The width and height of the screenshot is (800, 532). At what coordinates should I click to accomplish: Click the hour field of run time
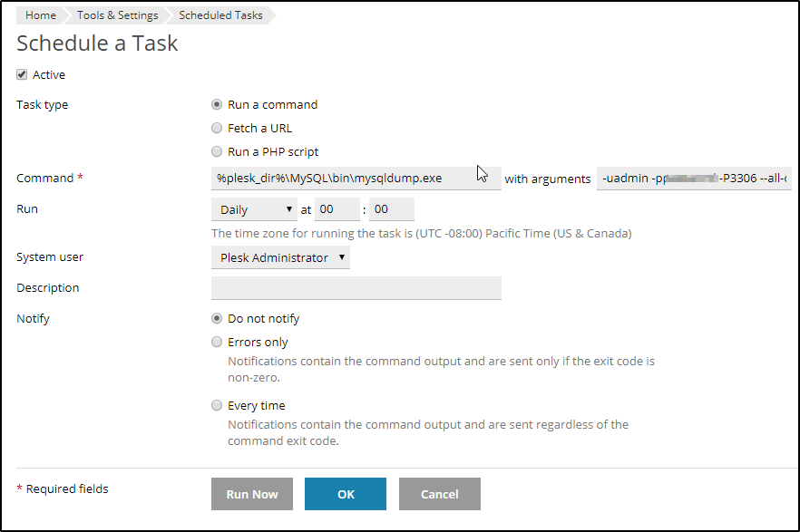(x=337, y=209)
